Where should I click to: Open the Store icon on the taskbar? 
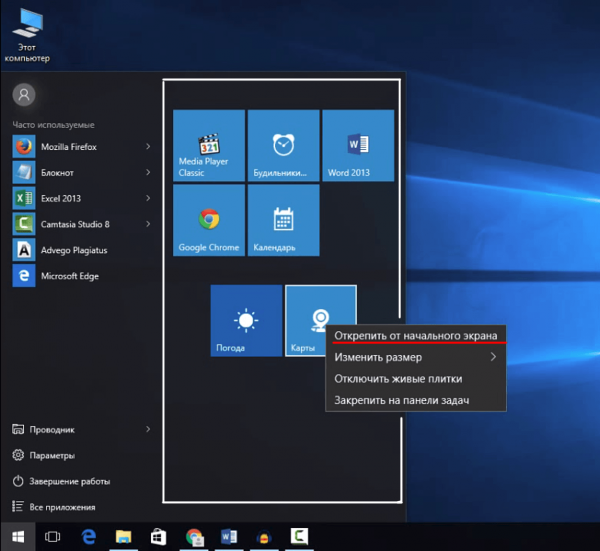point(158,536)
